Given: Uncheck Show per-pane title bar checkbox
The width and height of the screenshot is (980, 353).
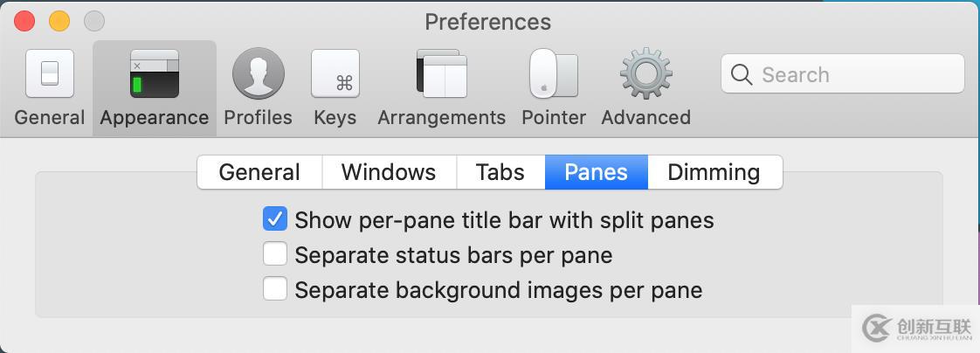Looking at the screenshot, I should 275,219.
